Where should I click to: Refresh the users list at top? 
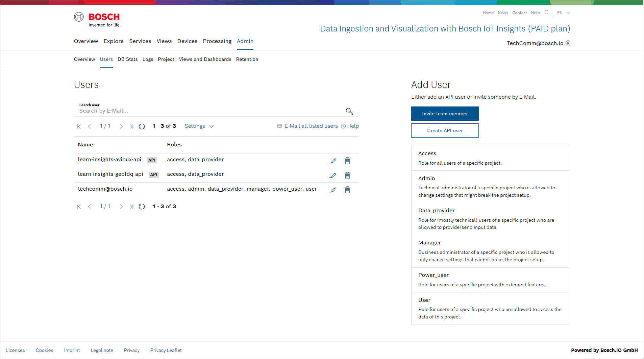tap(142, 126)
